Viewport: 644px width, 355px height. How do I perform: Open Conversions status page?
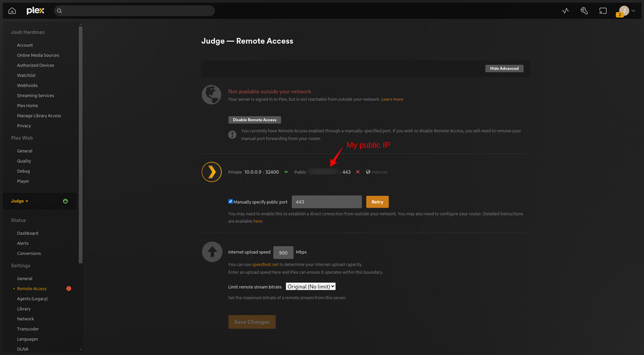click(29, 254)
